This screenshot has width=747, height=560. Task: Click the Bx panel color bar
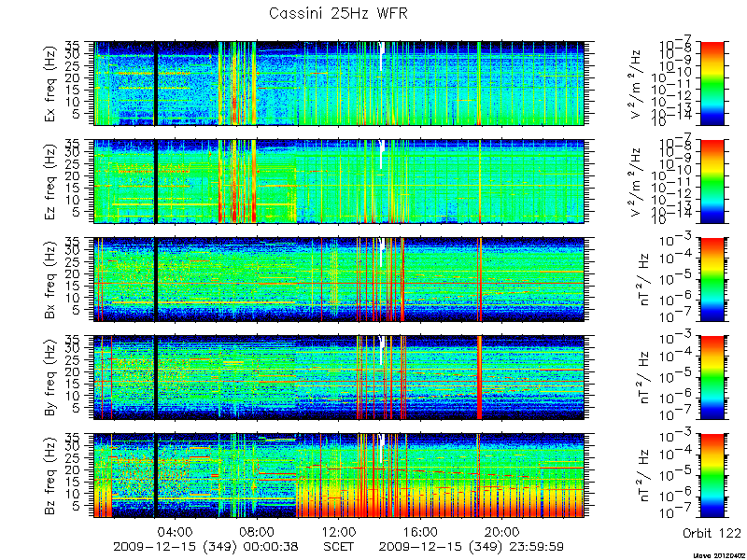[712, 279]
